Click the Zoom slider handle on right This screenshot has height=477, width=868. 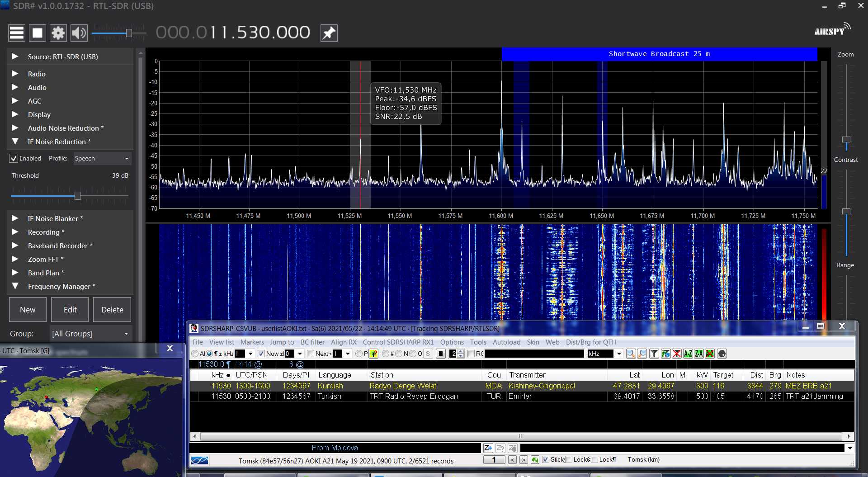[846, 140]
